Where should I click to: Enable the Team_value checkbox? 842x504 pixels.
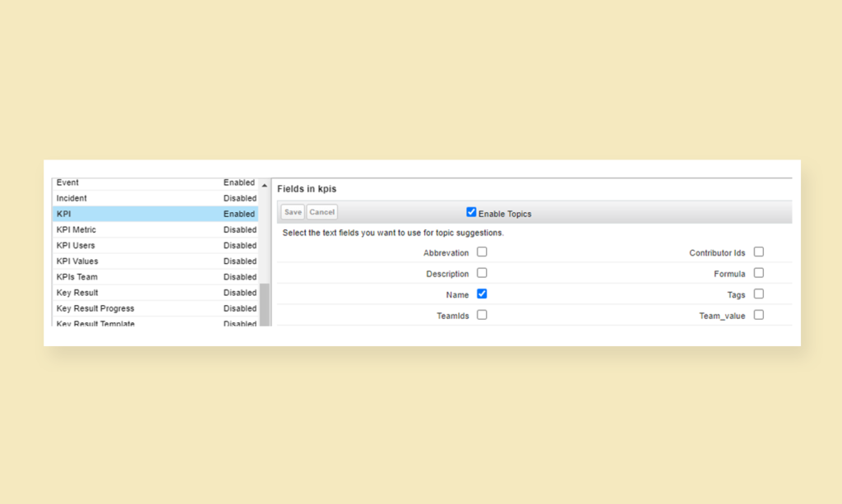point(758,314)
